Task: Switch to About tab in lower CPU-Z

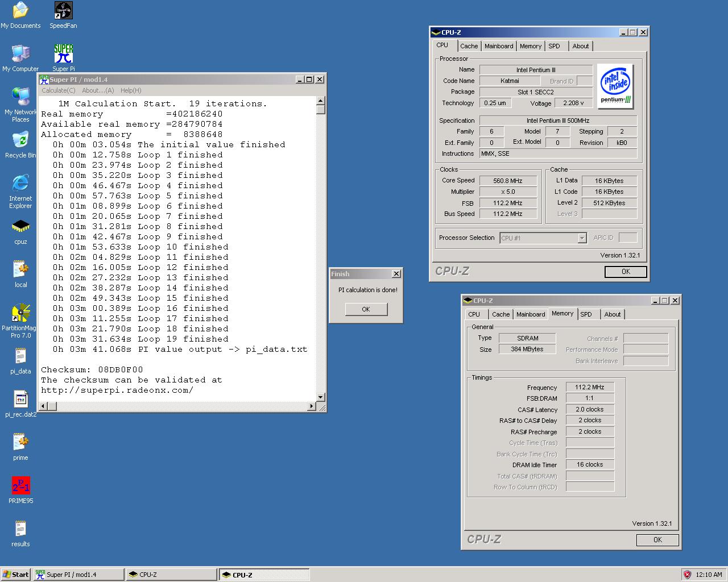Action: [613, 314]
